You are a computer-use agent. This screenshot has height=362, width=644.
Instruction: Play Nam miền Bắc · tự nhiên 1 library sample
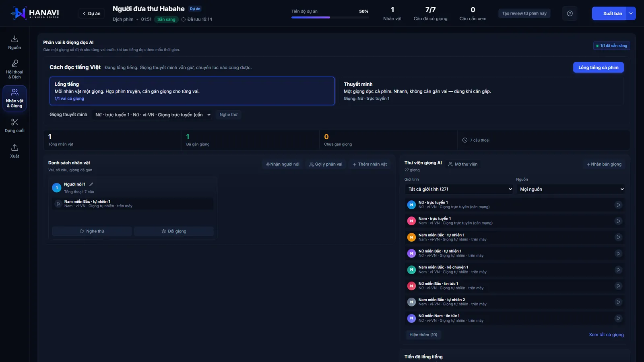pos(618,237)
